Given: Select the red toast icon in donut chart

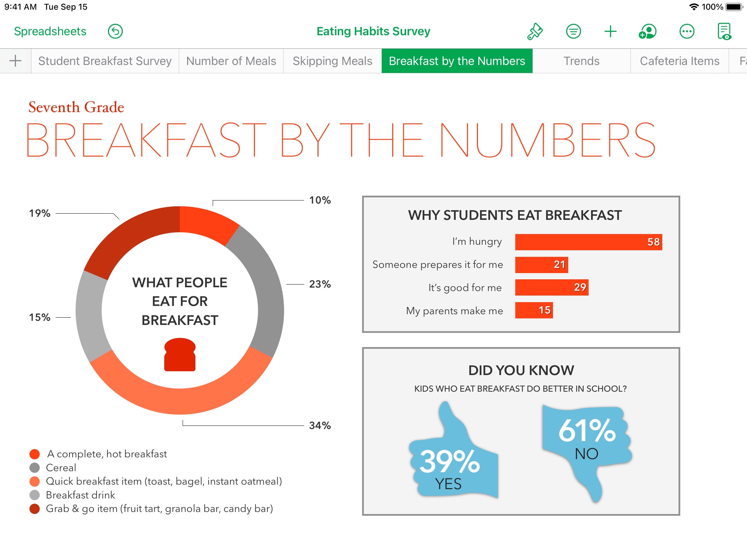Looking at the screenshot, I should click(180, 355).
